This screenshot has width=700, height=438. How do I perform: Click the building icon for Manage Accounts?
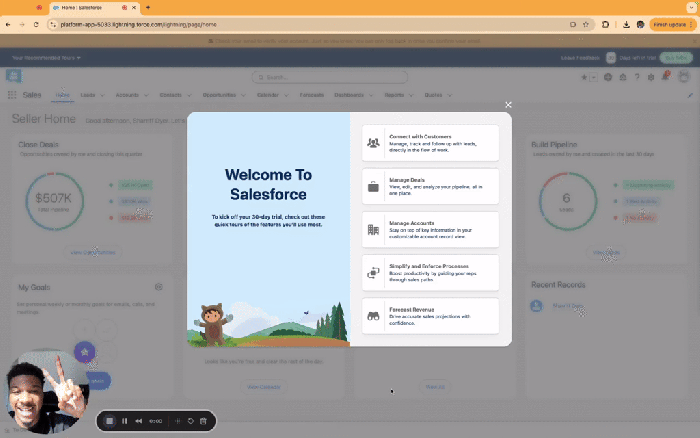373,229
